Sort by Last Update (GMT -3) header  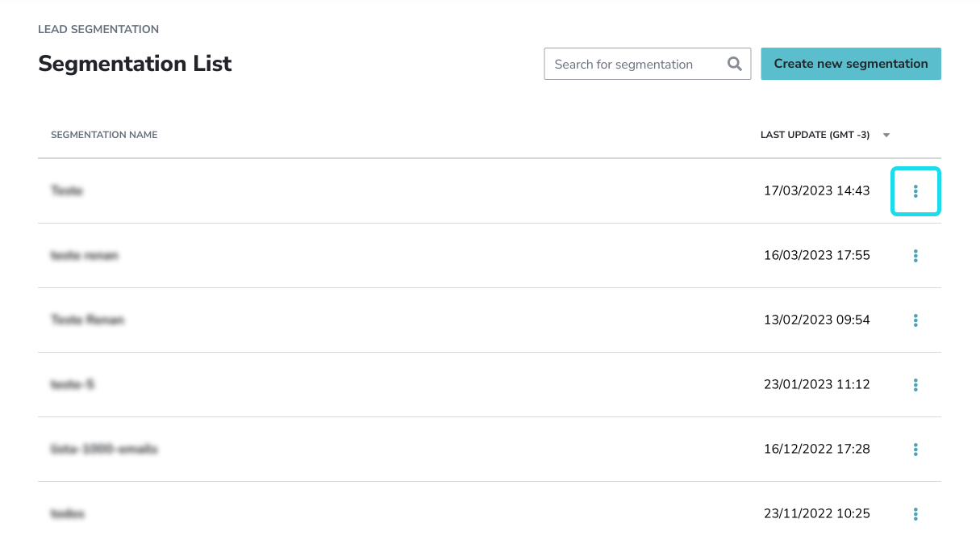(x=815, y=135)
